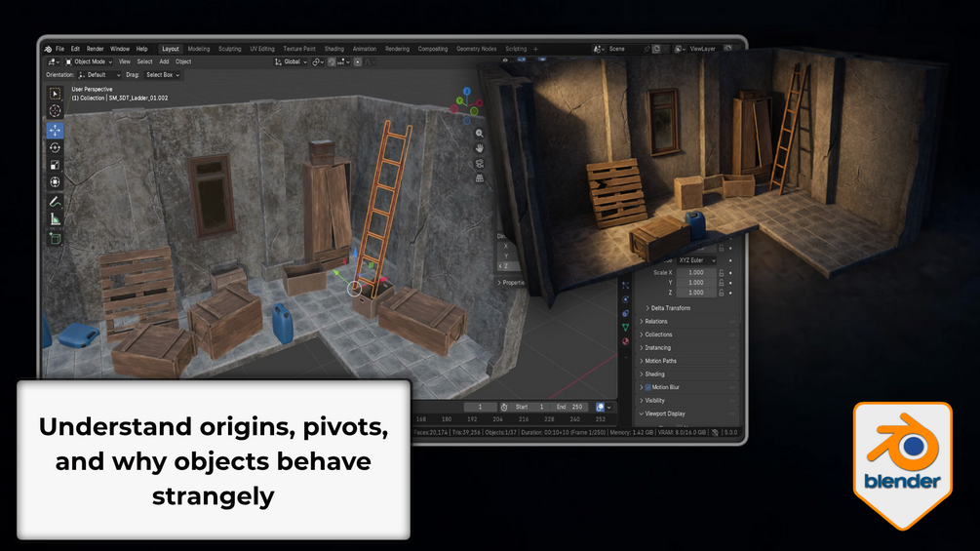The image size is (980, 551).
Task: Expand the Instancing panel
Action: pos(687,347)
